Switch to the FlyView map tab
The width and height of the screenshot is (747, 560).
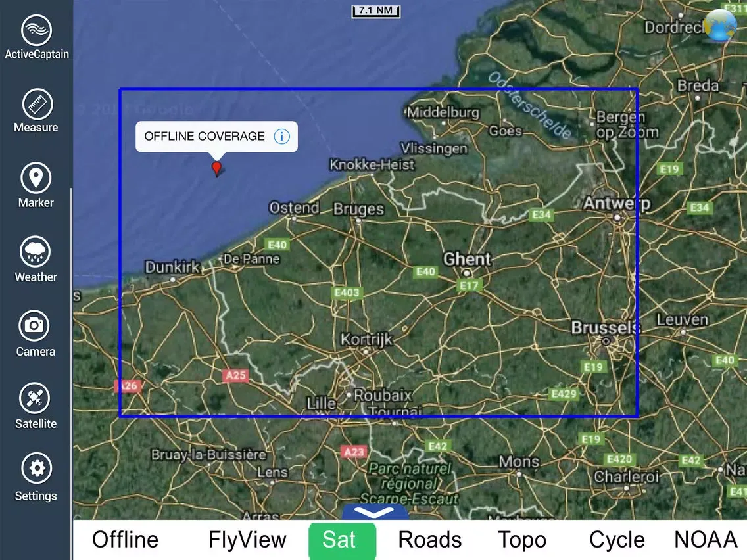247,540
